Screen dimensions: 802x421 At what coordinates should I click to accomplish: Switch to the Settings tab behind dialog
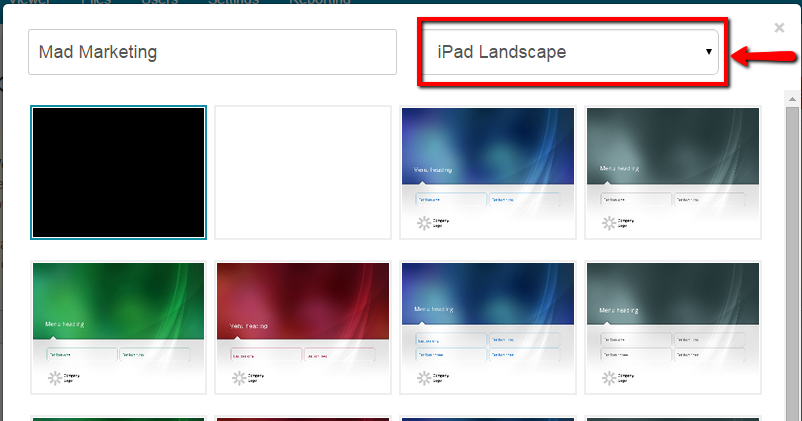click(x=233, y=3)
